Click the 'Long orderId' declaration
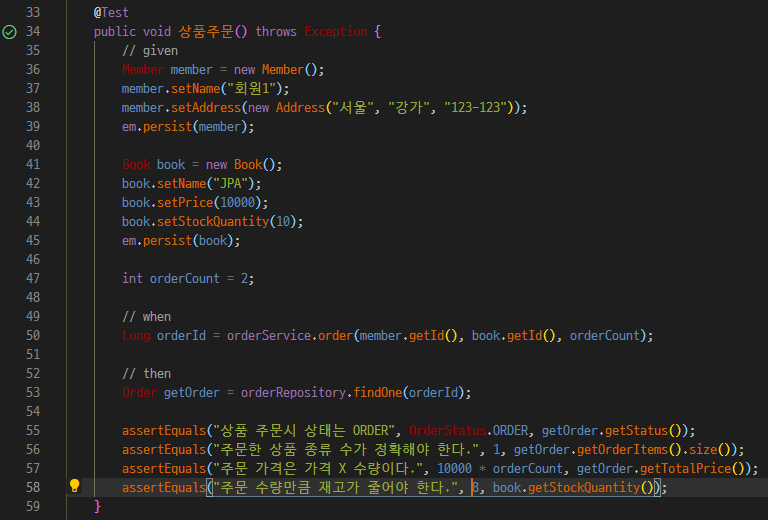768x520 pixels. 164,335
